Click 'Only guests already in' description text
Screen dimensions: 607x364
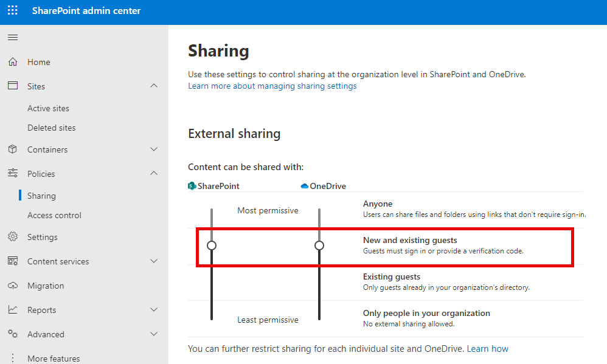(x=446, y=287)
